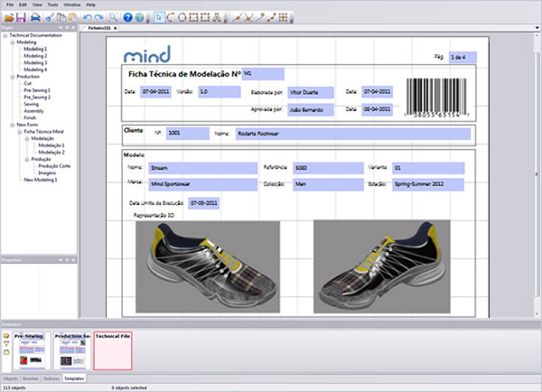Collapse the Modelação tree node
The image size is (542, 392).
27,138
